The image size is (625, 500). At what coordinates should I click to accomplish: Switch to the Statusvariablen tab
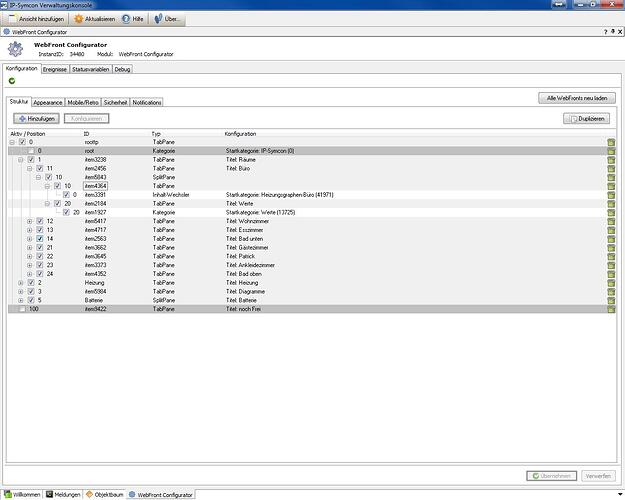click(90, 69)
